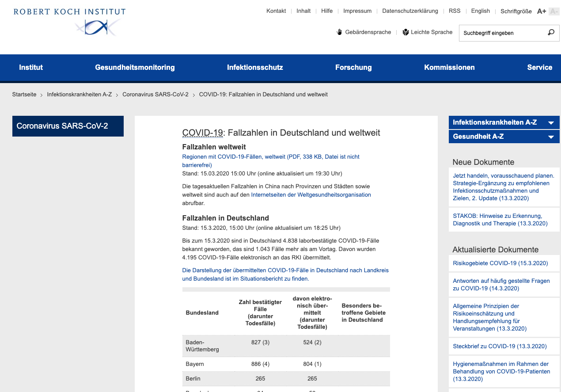The image size is (561, 392).
Task: Go to Startseite breadcrumb
Action: (x=24, y=95)
